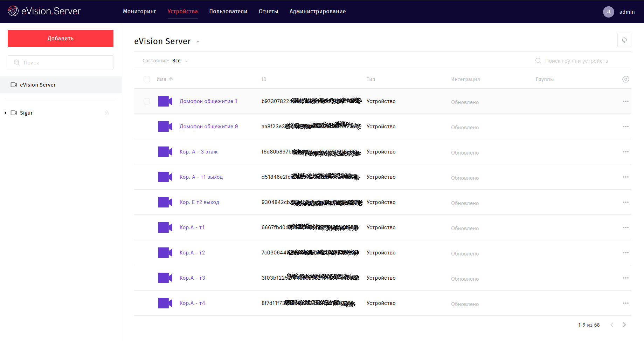Viewport: 644px width, 341px height.
Task: Click camera icon for Кор.А - т3
Action: pyautogui.click(x=165, y=278)
